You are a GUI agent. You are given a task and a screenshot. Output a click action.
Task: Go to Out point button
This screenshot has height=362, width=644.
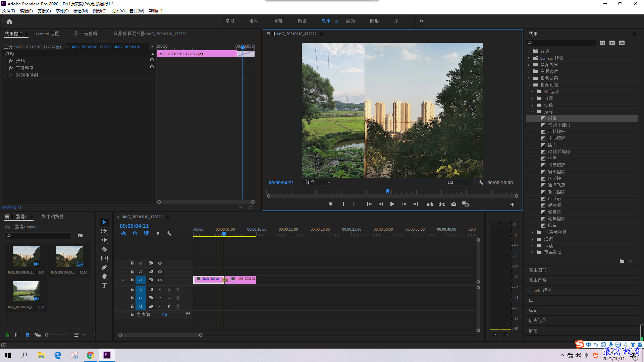click(x=416, y=204)
